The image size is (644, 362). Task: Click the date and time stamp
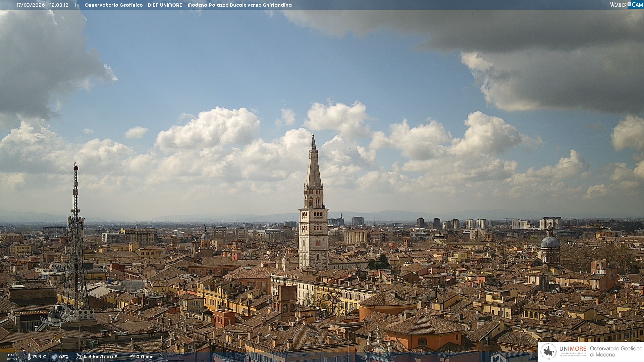(x=43, y=5)
